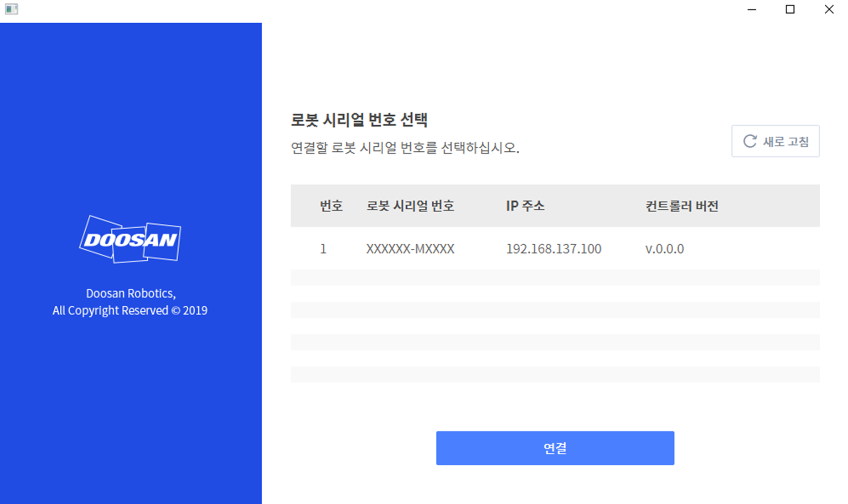Minimize the connection window

tap(751, 9)
